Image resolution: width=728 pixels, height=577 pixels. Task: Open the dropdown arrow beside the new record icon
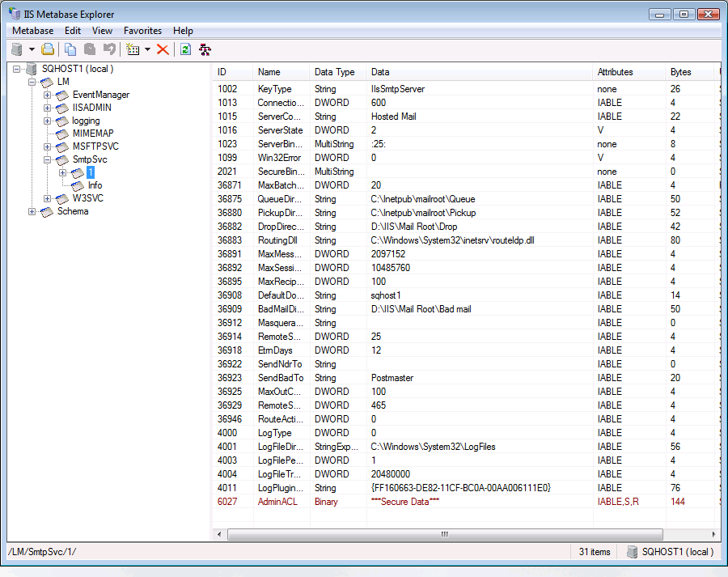point(147,50)
